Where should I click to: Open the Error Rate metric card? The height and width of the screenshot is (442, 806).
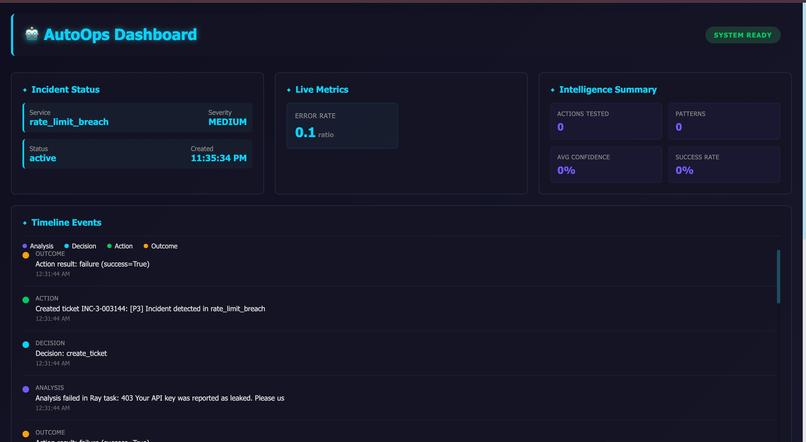point(342,126)
